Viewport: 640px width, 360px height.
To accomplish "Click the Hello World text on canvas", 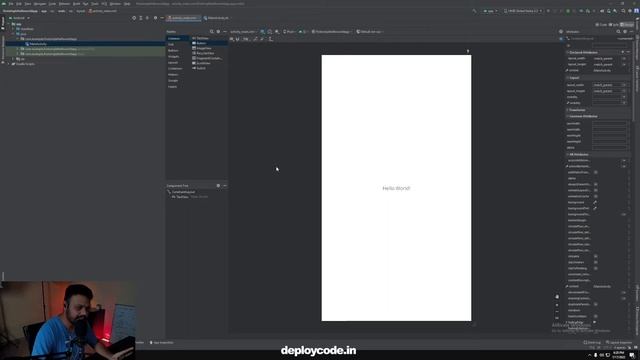I will (396, 188).
